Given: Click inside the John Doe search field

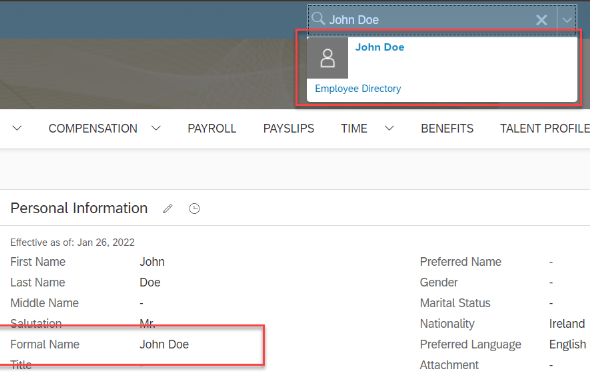Looking at the screenshot, I should click(x=429, y=20).
